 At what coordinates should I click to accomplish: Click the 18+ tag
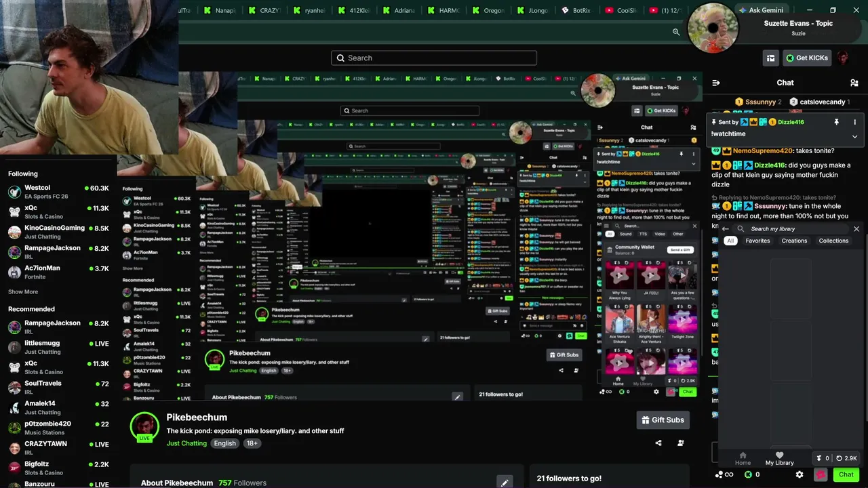coord(252,443)
